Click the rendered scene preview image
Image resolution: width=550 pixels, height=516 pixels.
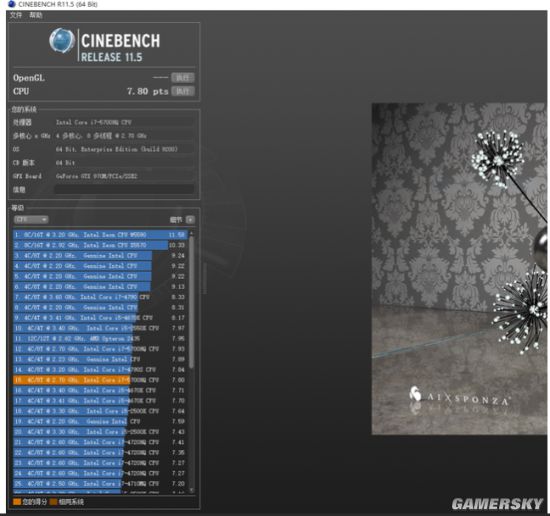[x=459, y=269]
